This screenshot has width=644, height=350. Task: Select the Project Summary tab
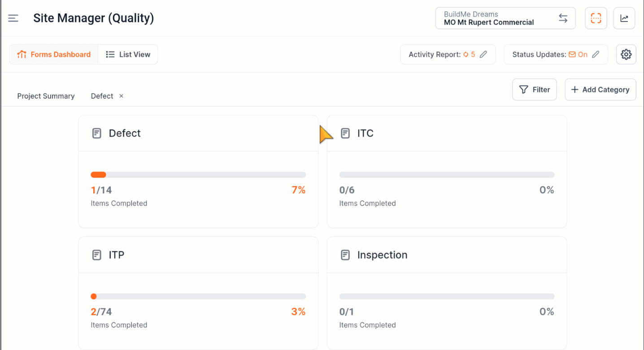(46, 96)
